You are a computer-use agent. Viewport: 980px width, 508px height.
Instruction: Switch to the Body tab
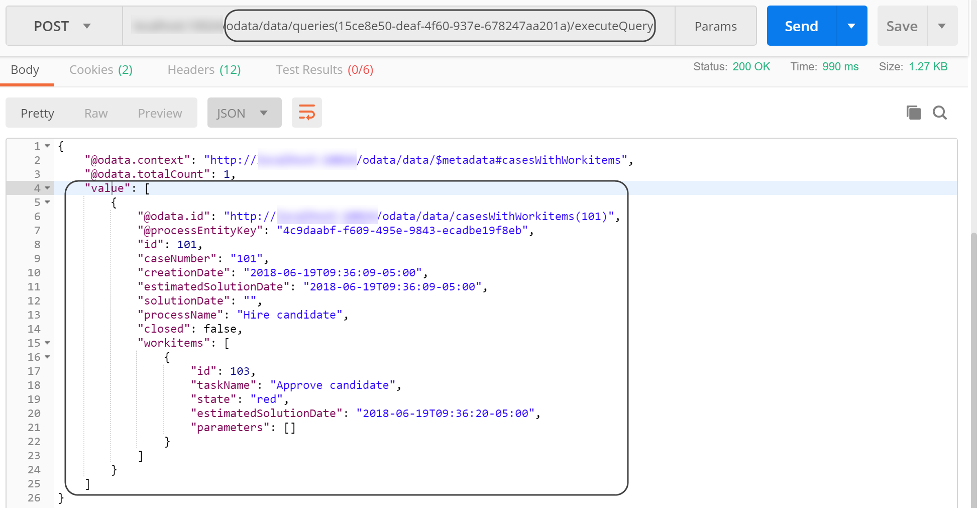pos(25,70)
